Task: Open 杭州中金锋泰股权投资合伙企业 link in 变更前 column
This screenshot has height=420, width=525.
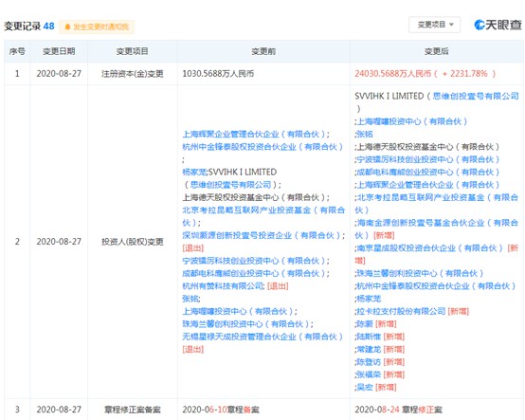Action: 262,147
